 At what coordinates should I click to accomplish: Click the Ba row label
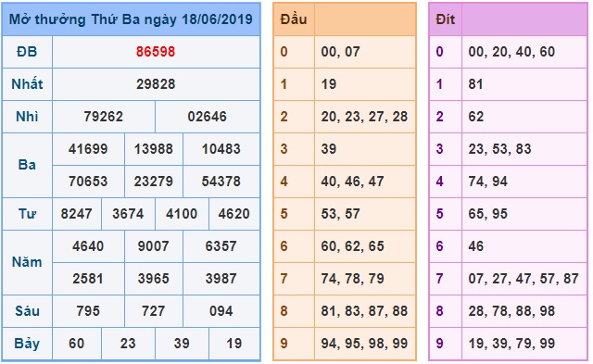27,165
